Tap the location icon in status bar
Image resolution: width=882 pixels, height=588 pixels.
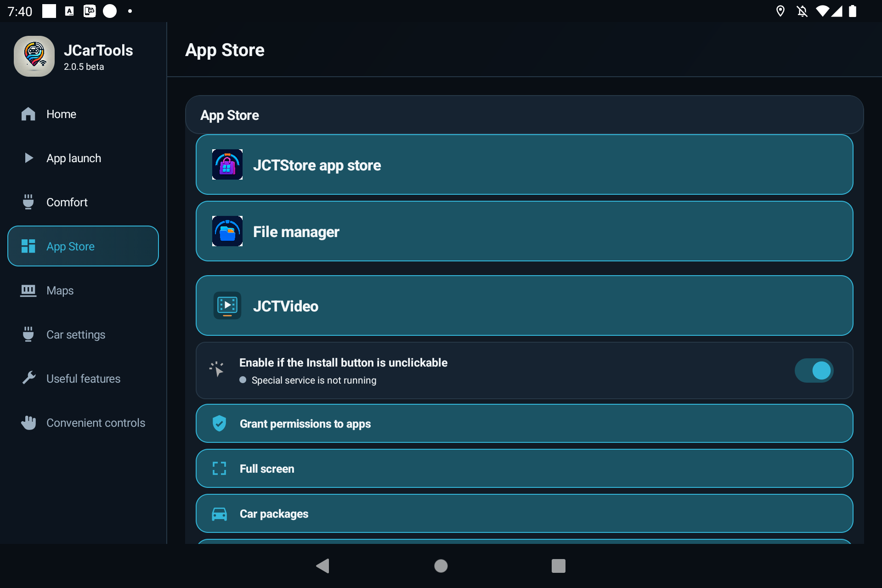(x=780, y=11)
